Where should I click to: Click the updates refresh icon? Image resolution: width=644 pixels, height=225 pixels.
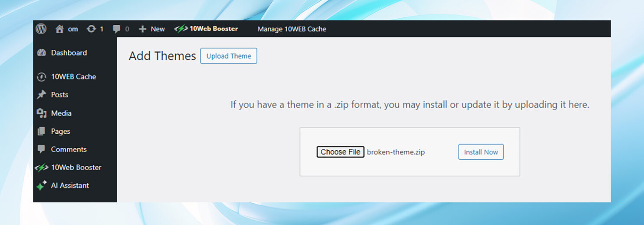(91, 29)
